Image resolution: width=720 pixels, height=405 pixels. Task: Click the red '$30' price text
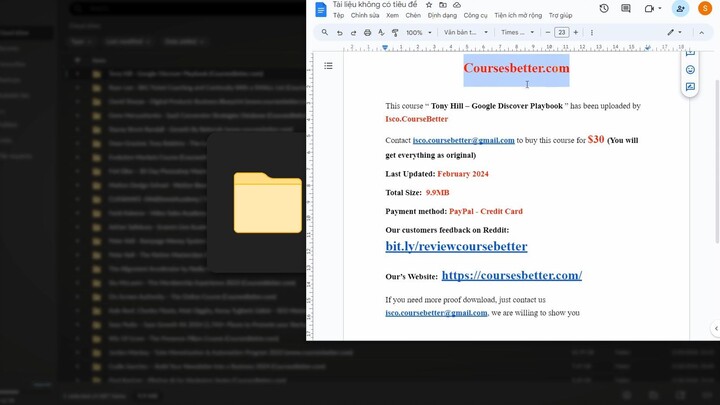pos(596,139)
